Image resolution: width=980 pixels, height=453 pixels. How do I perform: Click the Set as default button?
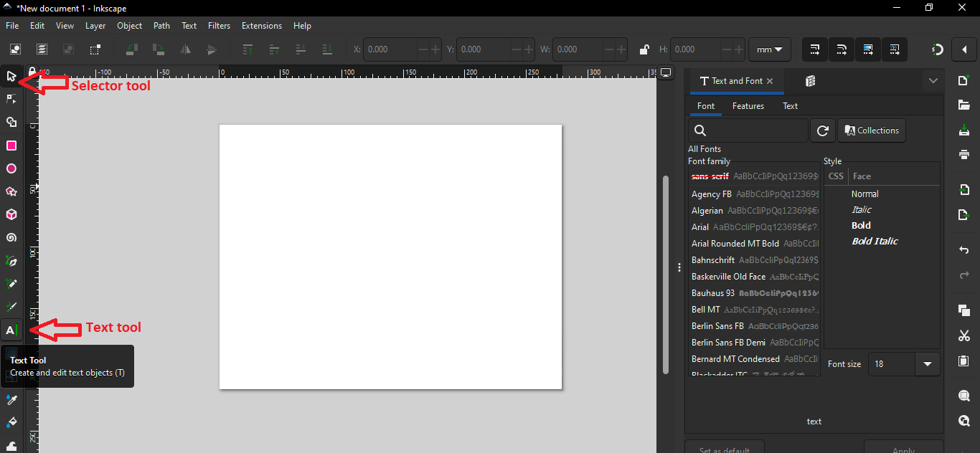pyautogui.click(x=724, y=448)
